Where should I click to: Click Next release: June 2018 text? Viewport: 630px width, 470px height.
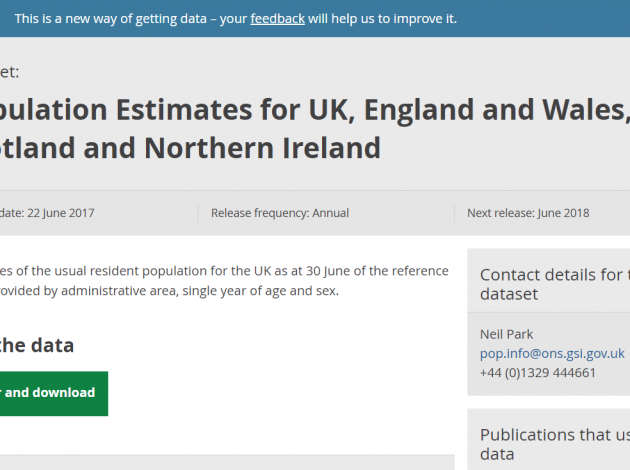point(528,213)
